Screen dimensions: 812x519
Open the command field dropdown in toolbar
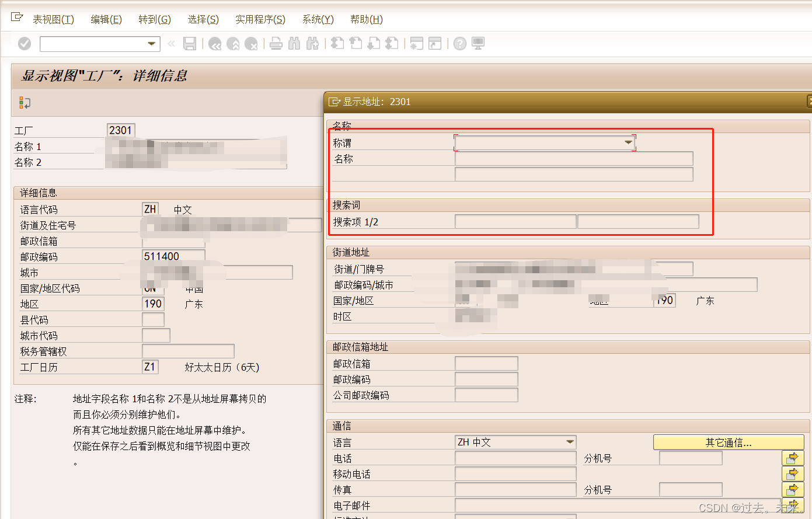point(152,44)
